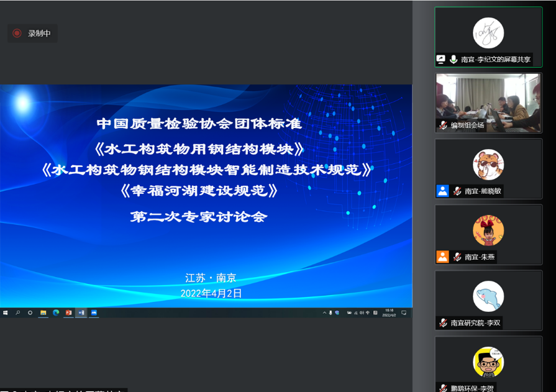This screenshot has height=392, width=556.
Task: Click the screen share icon on 李纪文's tile
Action: click(441, 60)
